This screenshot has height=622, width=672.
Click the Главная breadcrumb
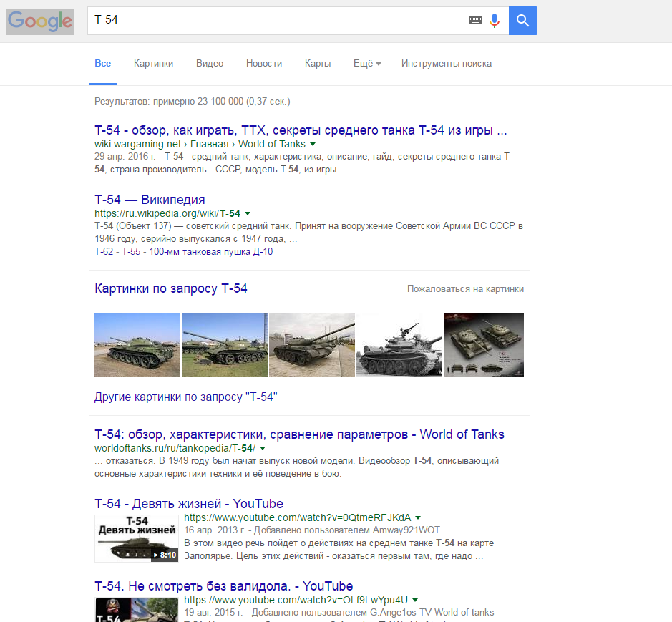pos(209,144)
